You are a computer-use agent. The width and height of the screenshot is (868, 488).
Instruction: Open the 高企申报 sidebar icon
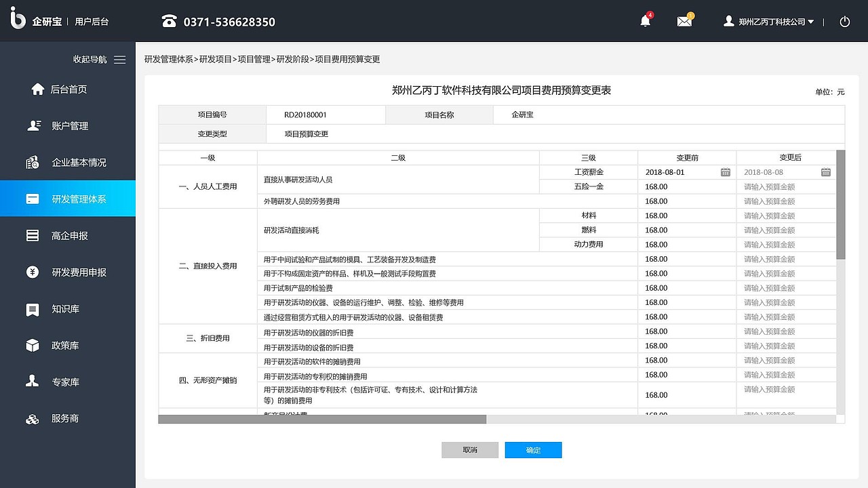[x=32, y=235]
